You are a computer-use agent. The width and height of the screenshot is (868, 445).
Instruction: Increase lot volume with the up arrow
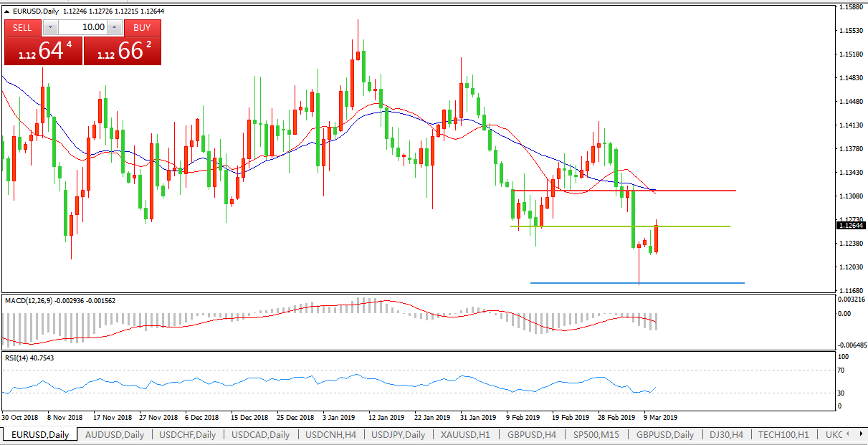click(x=115, y=27)
